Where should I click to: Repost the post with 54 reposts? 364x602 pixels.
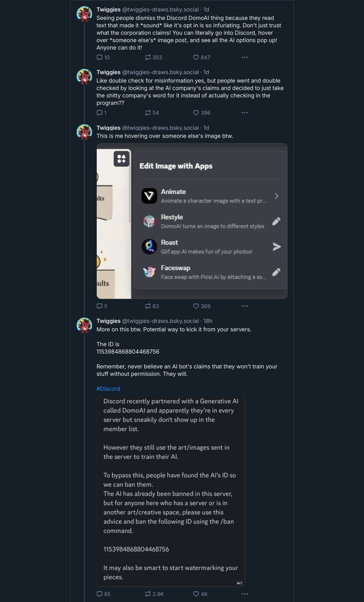tap(152, 113)
